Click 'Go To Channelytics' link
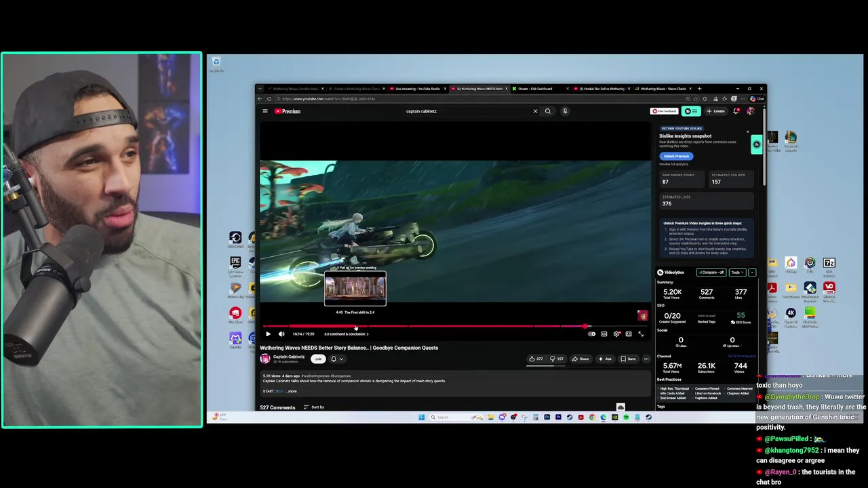 click(x=741, y=356)
